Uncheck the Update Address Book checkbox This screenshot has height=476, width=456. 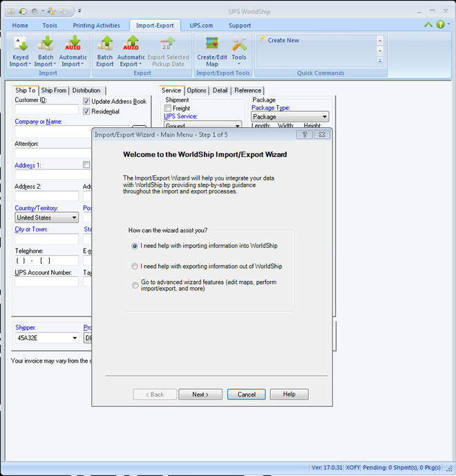[x=86, y=102]
